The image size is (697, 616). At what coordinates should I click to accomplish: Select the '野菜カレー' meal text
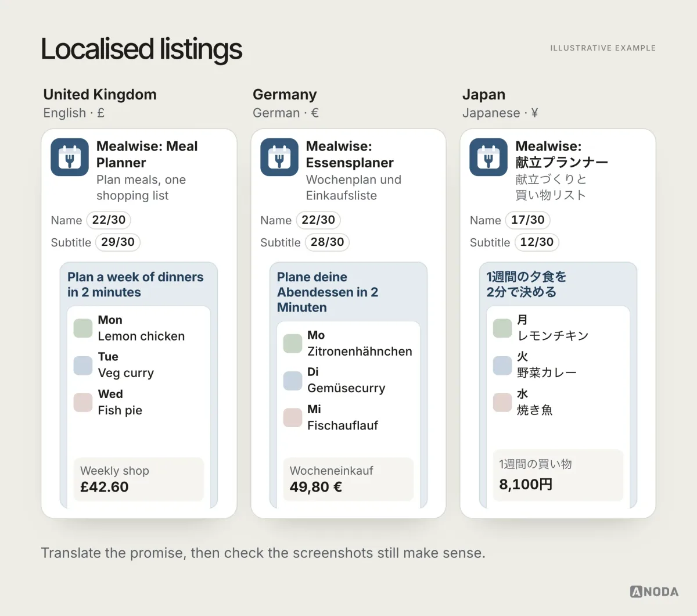pyautogui.click(x=547, y=373)
